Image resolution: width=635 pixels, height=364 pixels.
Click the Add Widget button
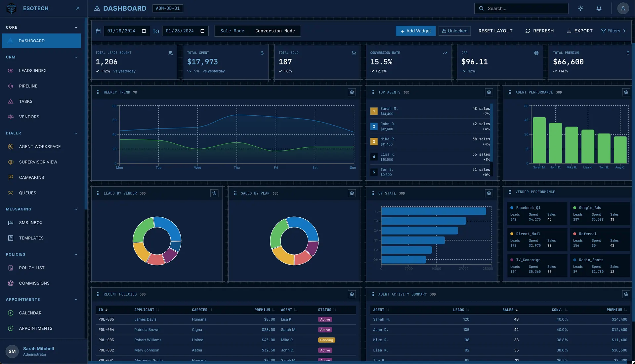click(415, 31)
